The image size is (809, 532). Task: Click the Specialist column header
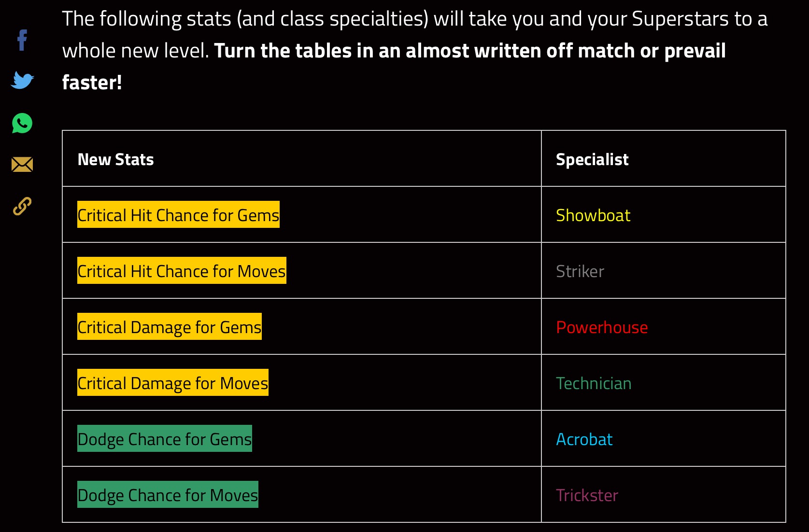(x=592, y=159)
